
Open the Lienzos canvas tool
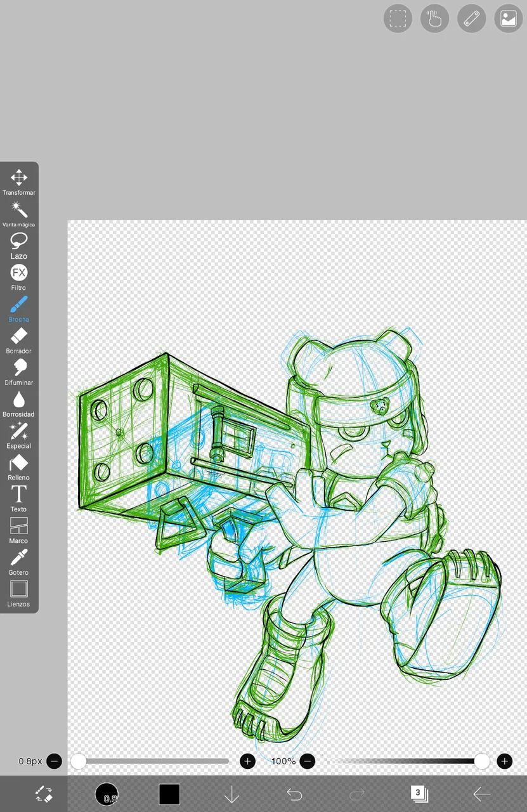[x=19, y=594]
